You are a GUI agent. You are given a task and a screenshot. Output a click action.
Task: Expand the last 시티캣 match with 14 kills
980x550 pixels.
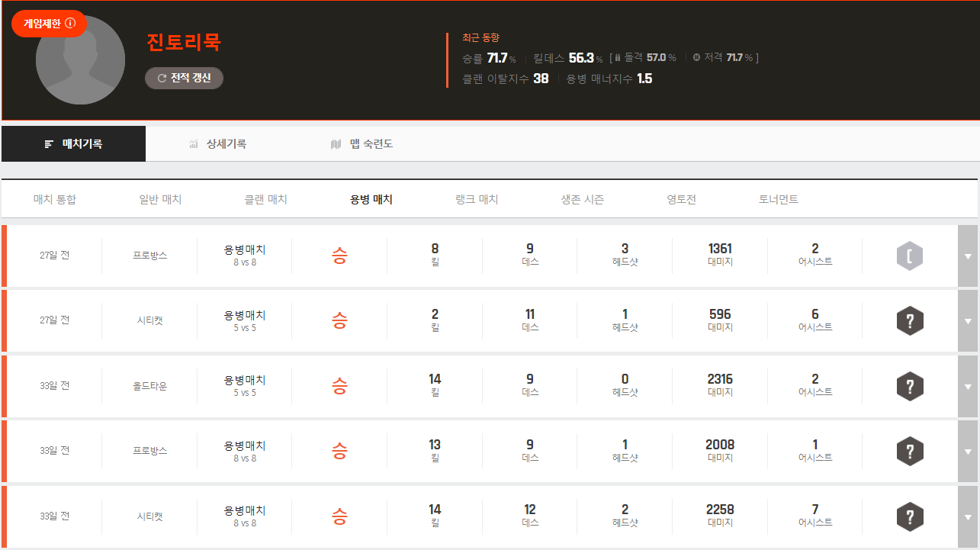pos(968,516)
